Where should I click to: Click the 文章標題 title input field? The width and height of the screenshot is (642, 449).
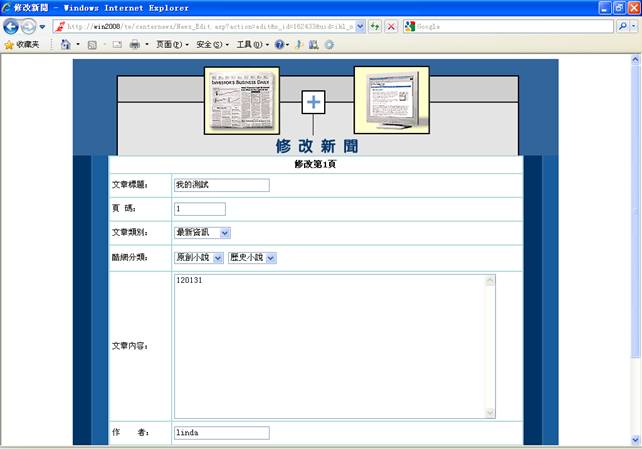(x=221, y=185)
